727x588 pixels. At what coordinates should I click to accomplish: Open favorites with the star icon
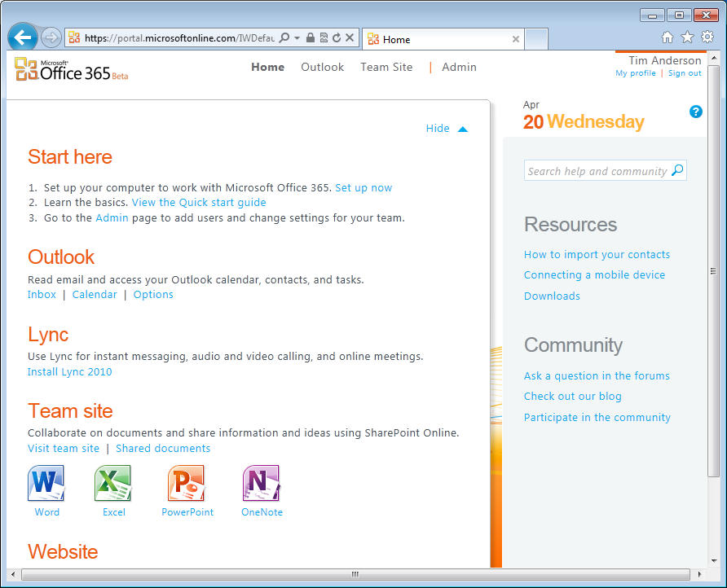[x=687, y=37]
